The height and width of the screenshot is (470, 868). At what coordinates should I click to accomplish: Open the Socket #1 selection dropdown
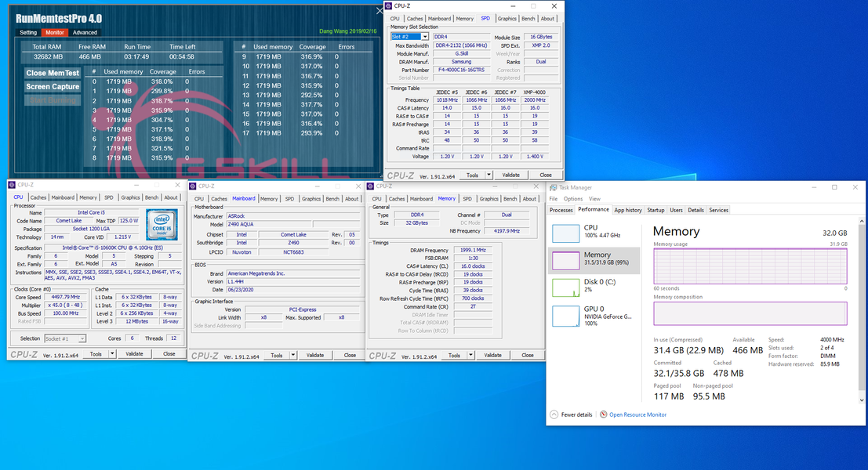64,338
